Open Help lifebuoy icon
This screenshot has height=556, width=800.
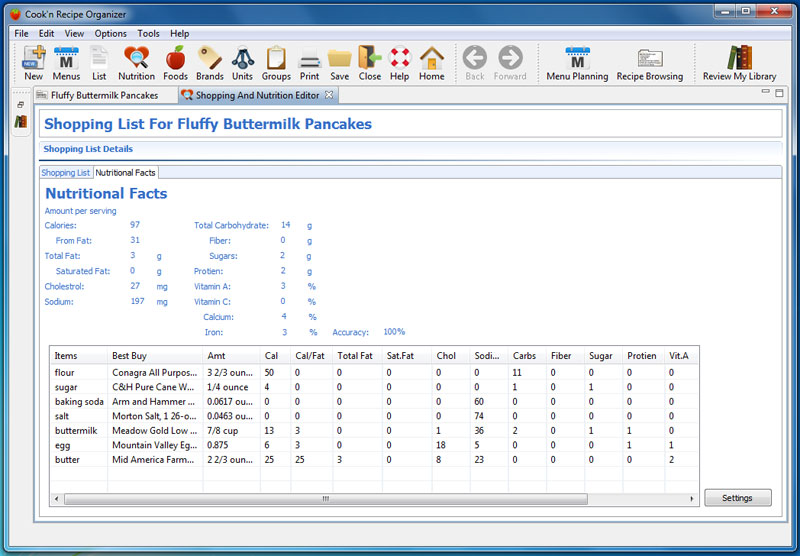pos(399,63)
